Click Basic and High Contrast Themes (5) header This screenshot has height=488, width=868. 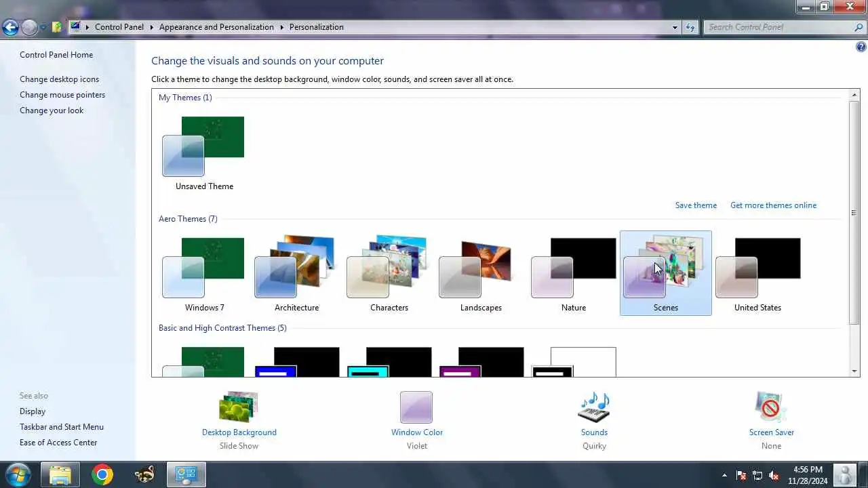(x=222, y=328)
